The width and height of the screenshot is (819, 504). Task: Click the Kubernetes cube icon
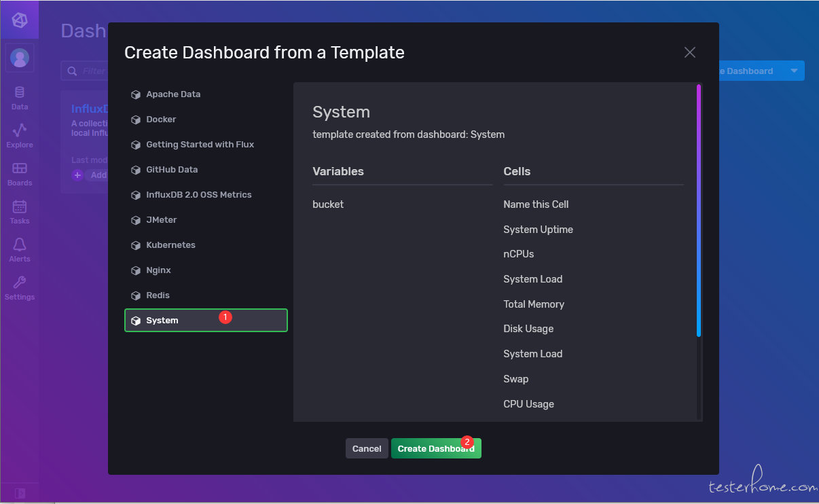(136, 246)
